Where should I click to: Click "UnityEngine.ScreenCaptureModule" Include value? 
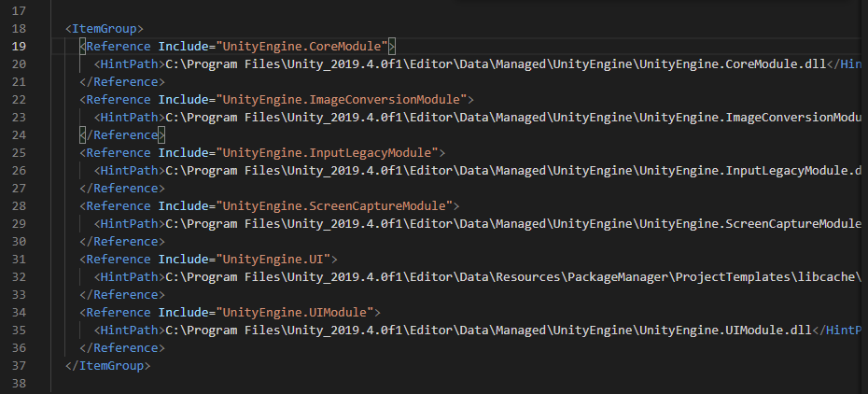coord(334,205)
